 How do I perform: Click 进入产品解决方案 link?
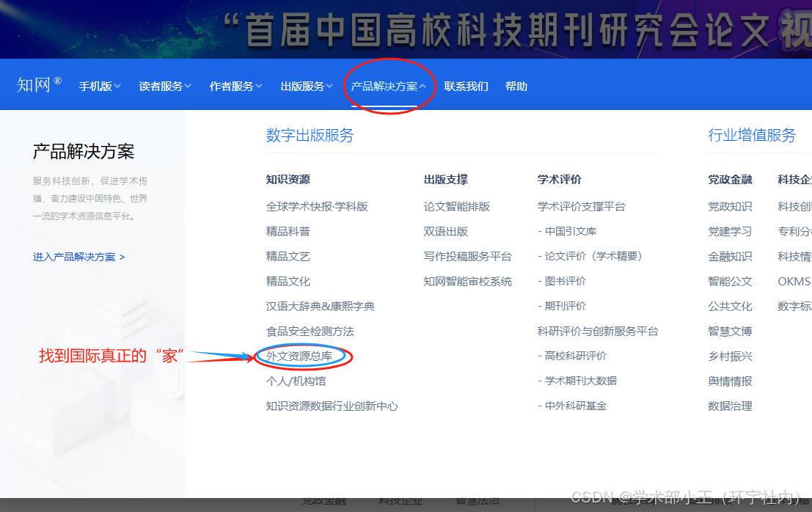pos(78,257)
